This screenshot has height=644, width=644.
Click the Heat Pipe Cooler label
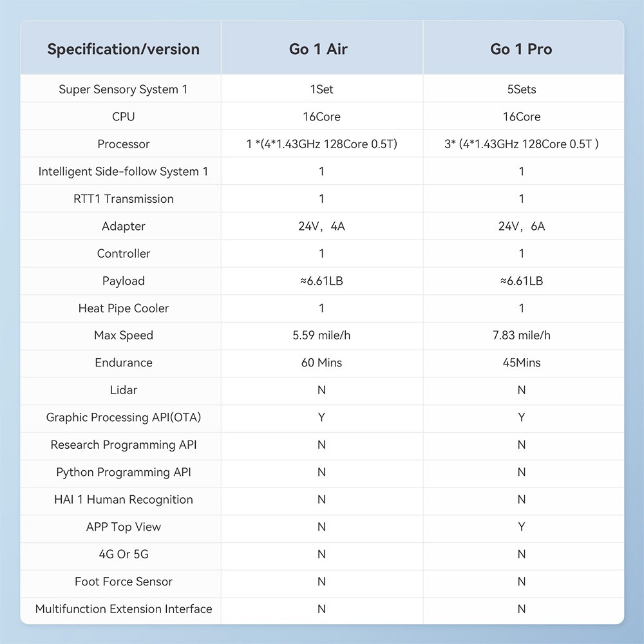123,308
